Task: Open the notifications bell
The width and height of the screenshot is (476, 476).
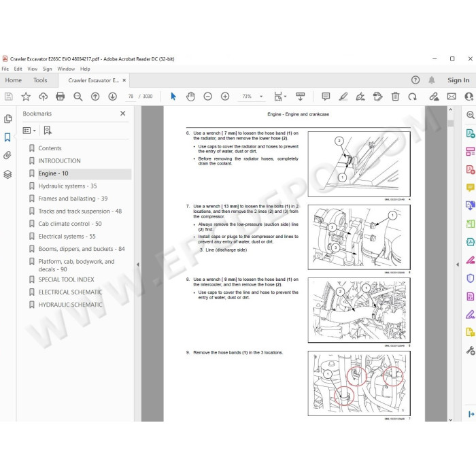Action: point(431,80)
